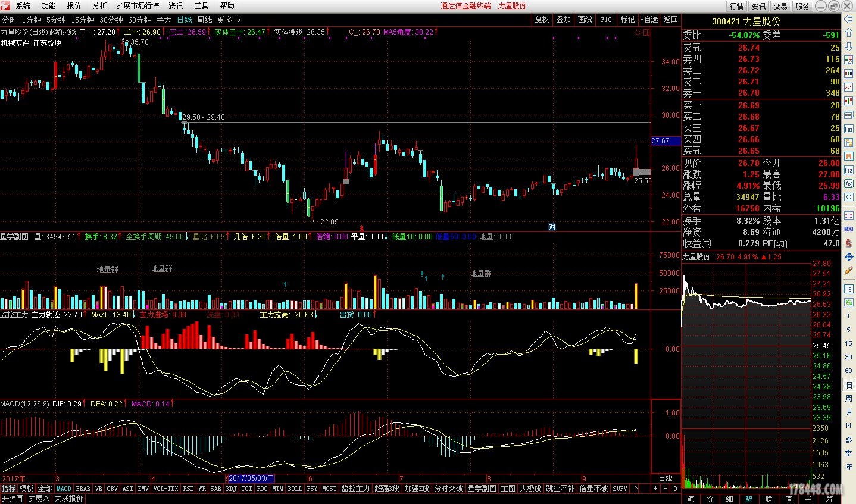Click the F10 button in chart toolbar

tap(606, 20)
